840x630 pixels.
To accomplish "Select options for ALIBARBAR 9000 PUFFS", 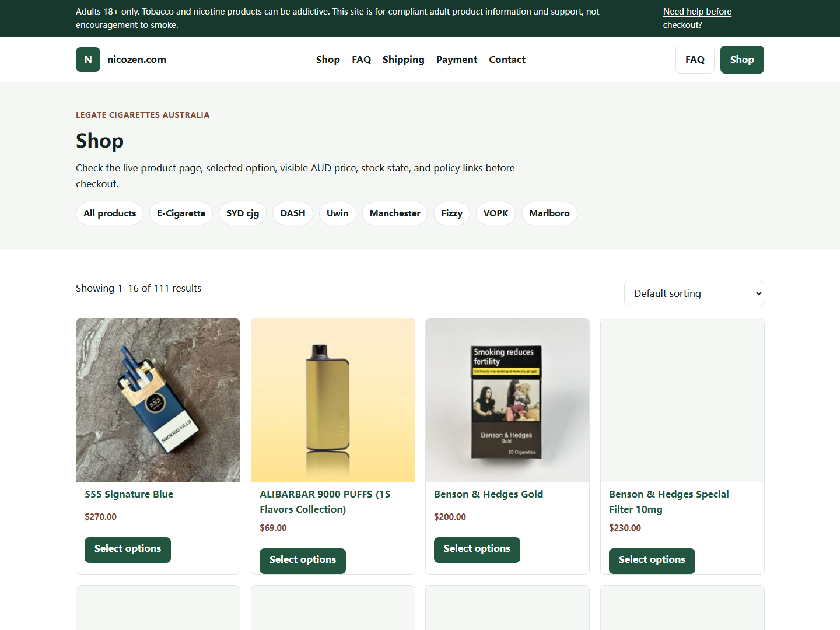I will click(303, 561).
